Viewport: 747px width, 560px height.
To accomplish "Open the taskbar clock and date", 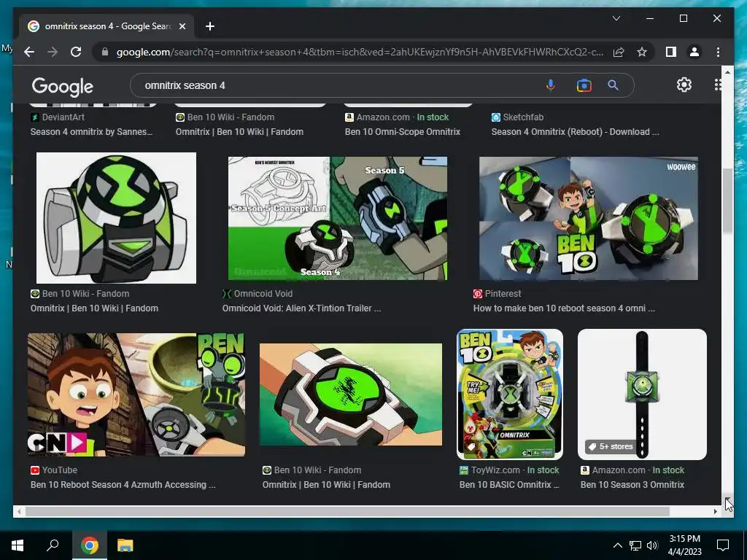I will tap(684, 545).
